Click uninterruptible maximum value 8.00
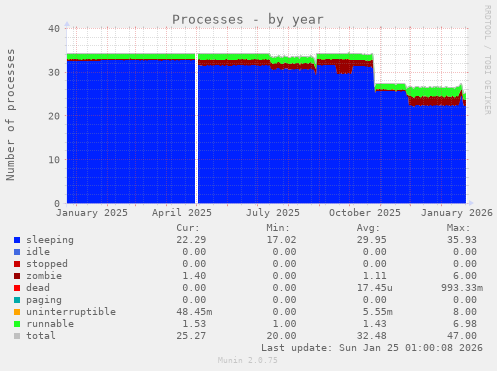Viewport: 497px width, 371px height. click(465, 312)
